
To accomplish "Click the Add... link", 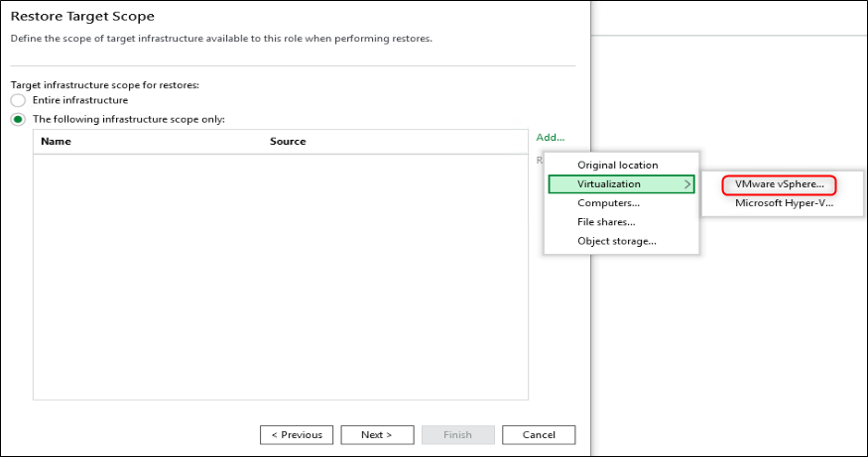I will pos(550,138).
